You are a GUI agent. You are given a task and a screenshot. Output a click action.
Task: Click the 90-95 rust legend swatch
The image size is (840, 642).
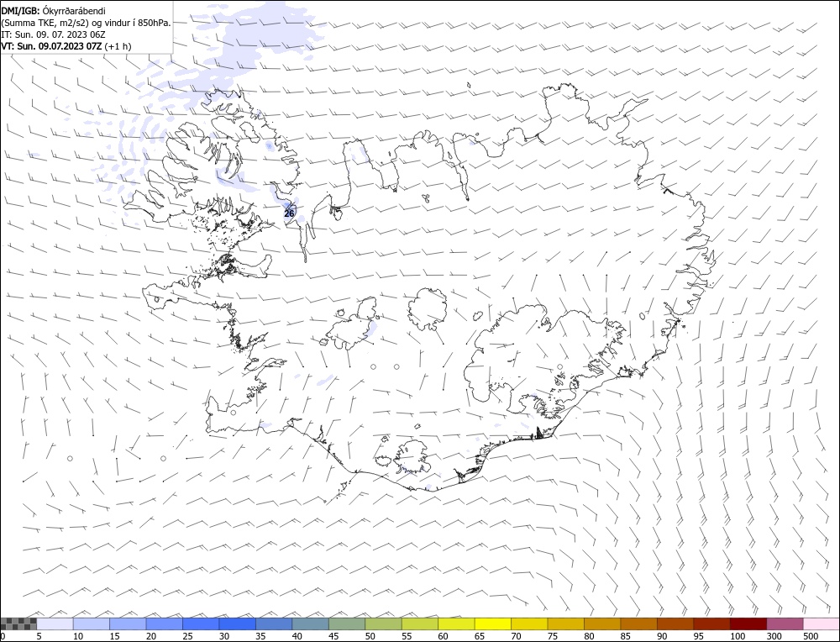[x=675, y=624]
